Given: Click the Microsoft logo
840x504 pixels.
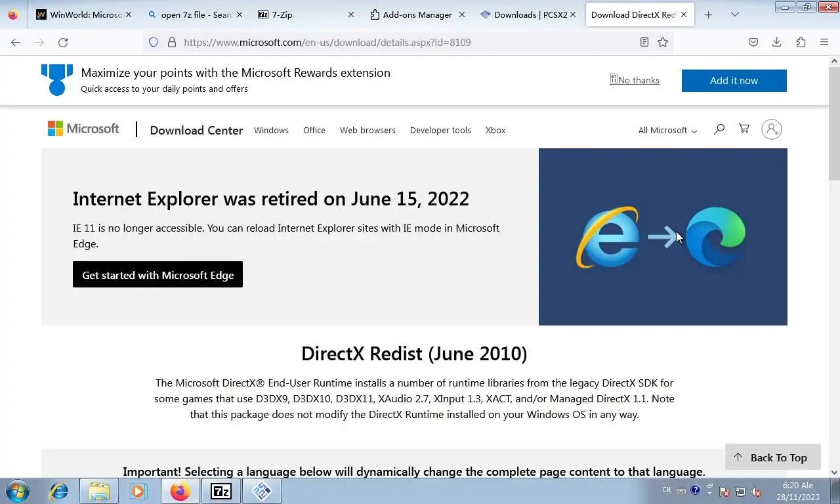Looking at the screenshot, I should pos(83,129).
